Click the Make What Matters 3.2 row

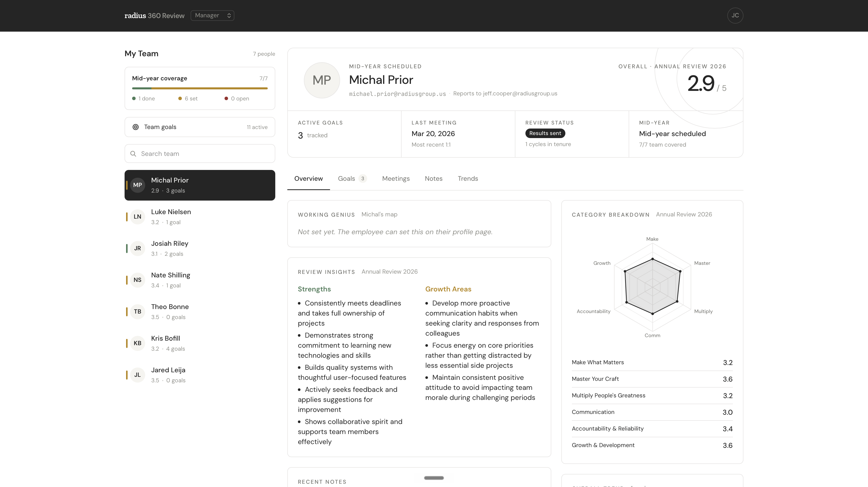652,362
